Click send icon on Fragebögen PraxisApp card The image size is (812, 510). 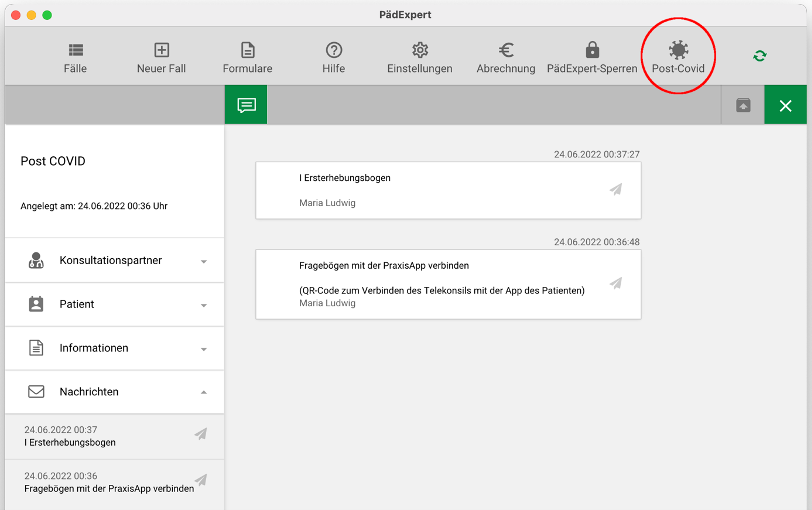click(616, 283)
